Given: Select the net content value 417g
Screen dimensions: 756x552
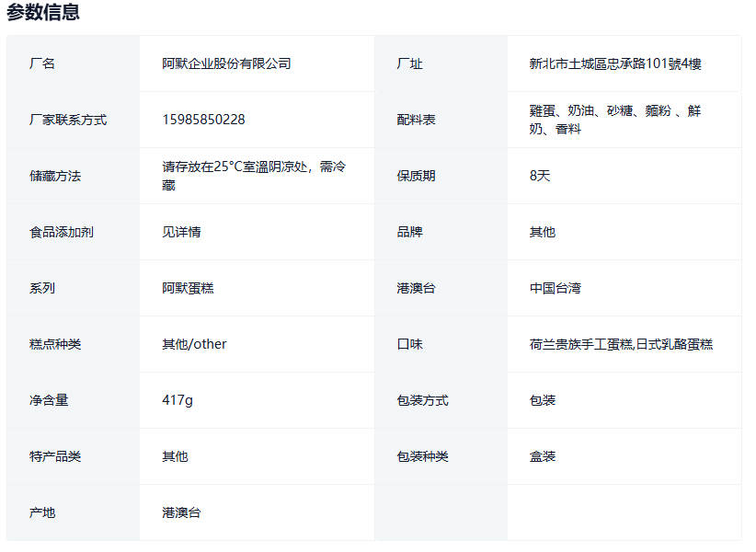Looking at the screenshot, I should click(178, 400).
